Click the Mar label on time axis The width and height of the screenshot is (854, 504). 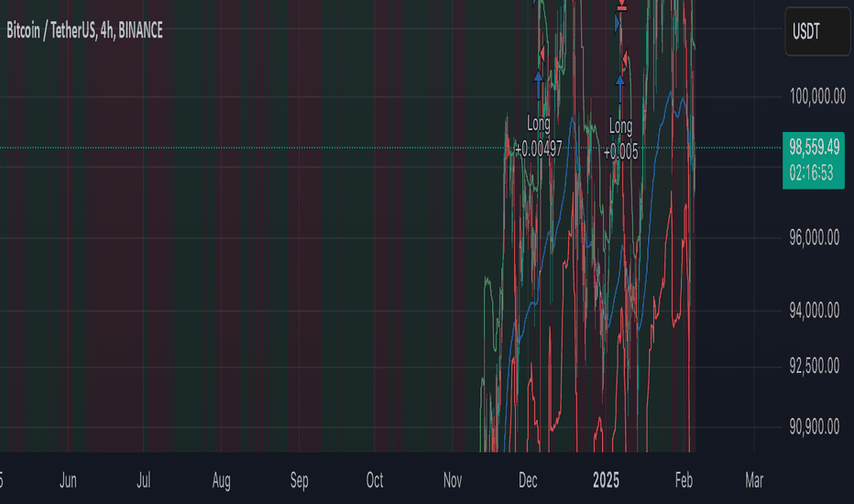pos(754,480)
